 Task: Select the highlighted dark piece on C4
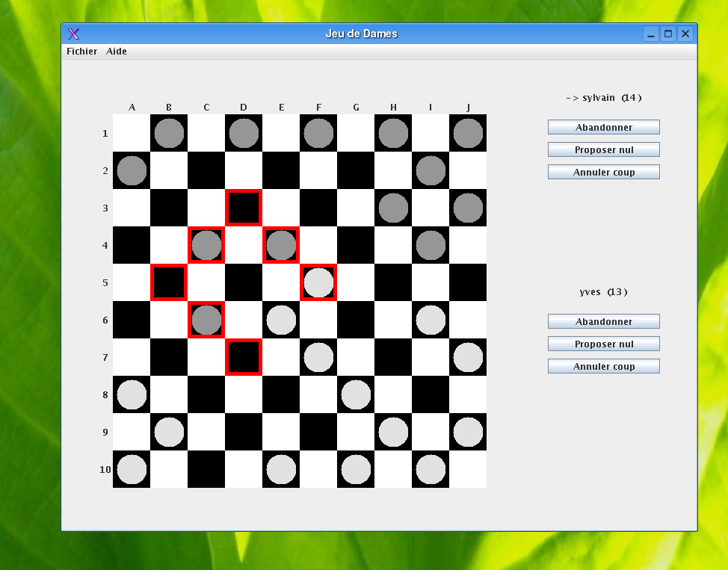point(206,245)
